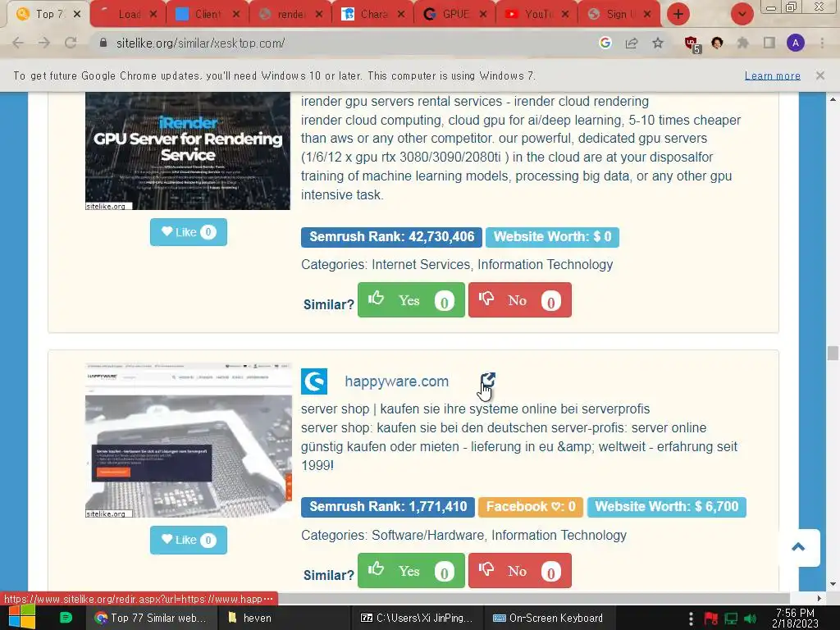Open Chrome three-dot menu
The image size is (840, 630).
pos(822,43)
